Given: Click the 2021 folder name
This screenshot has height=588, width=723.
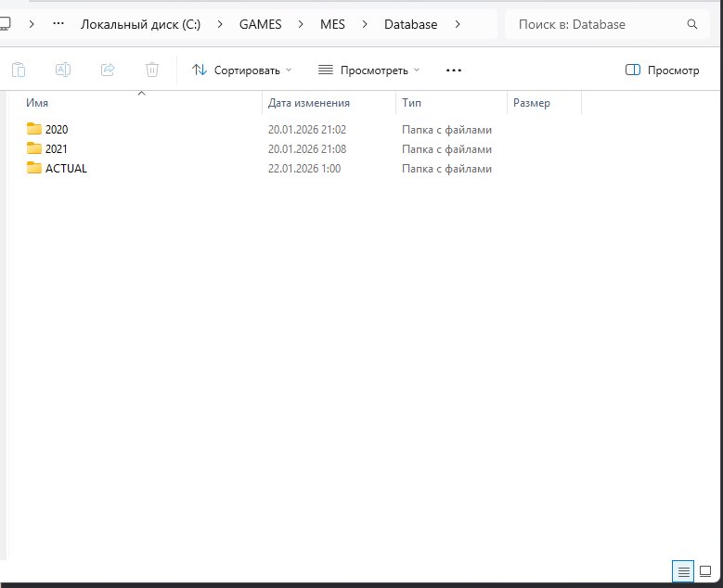Looking at the screenshot, I should [x=57, y=148].
